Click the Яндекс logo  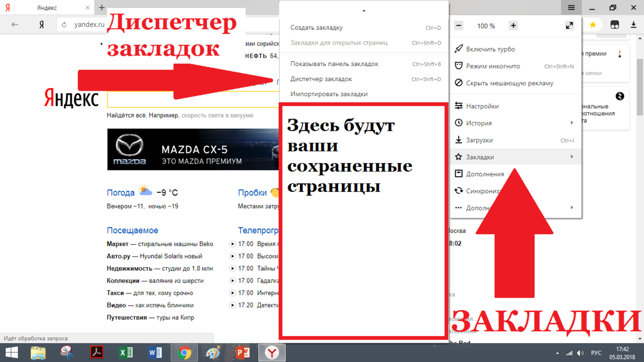point(71,99)
